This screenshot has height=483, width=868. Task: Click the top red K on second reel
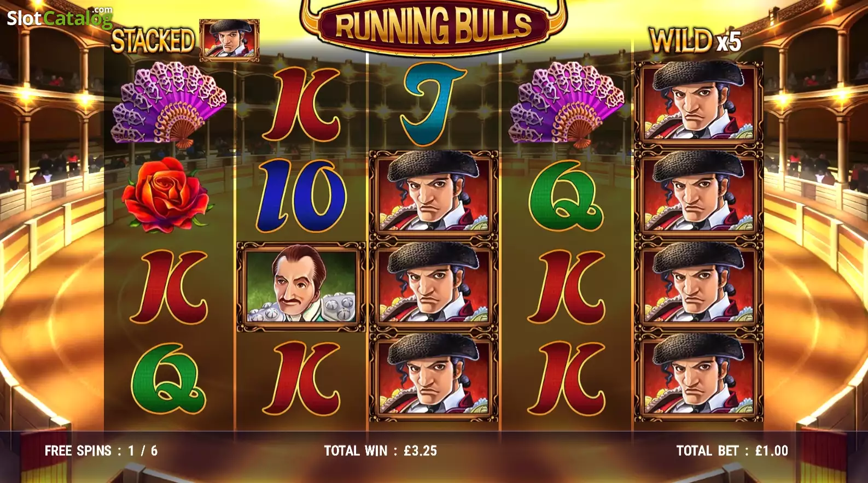pos(301,104)
